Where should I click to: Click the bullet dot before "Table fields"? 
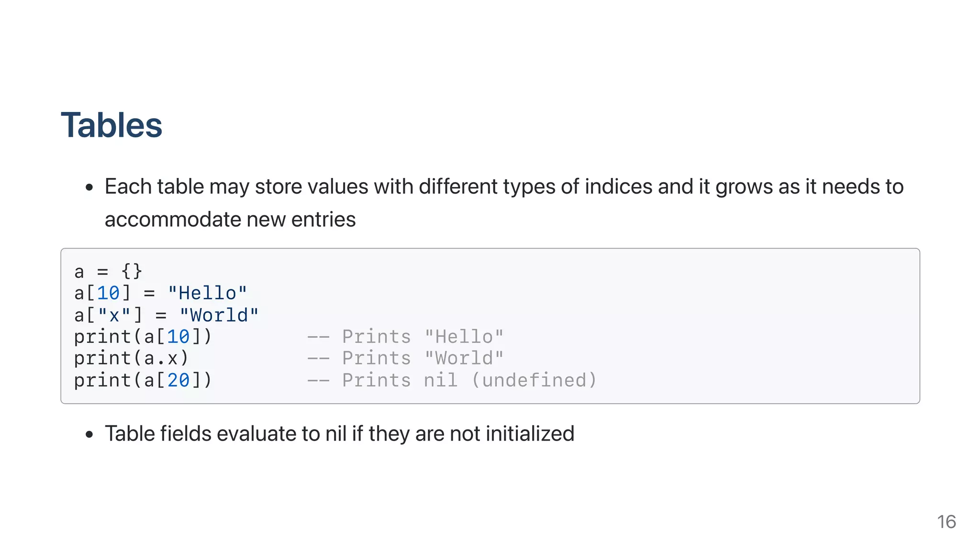tap(89, 435)
